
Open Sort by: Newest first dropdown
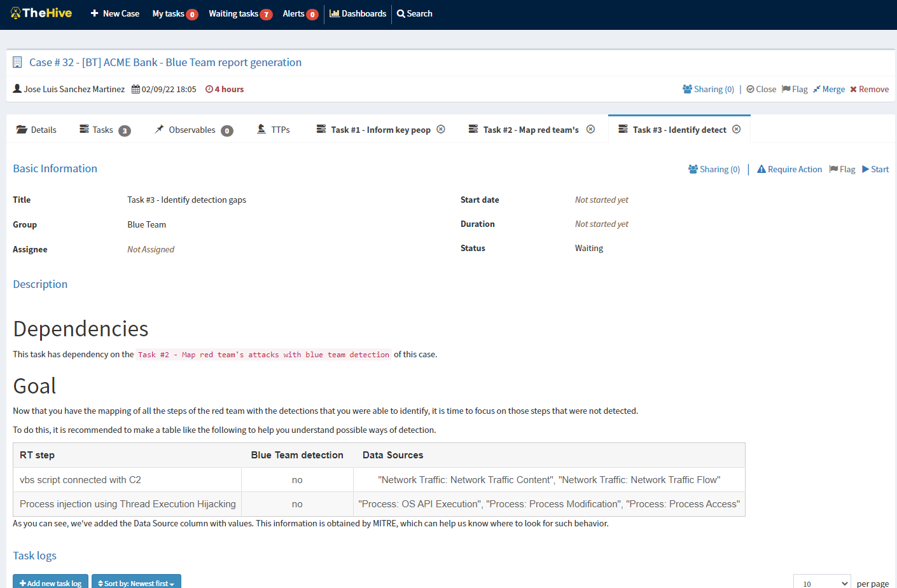[x=136, y=582]
